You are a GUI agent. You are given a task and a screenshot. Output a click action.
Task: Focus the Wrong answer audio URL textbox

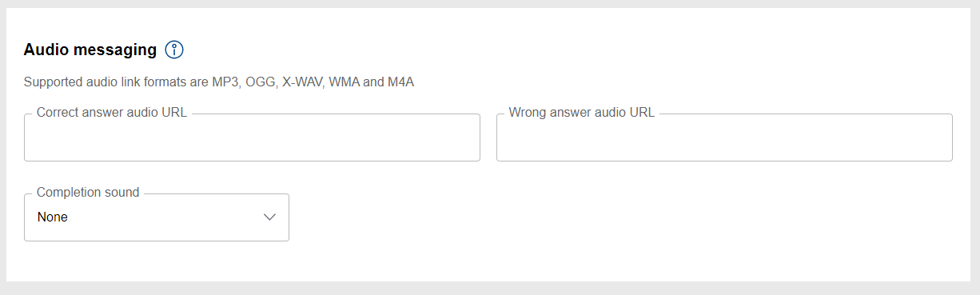pyautogui.click(x=724, y=138)
